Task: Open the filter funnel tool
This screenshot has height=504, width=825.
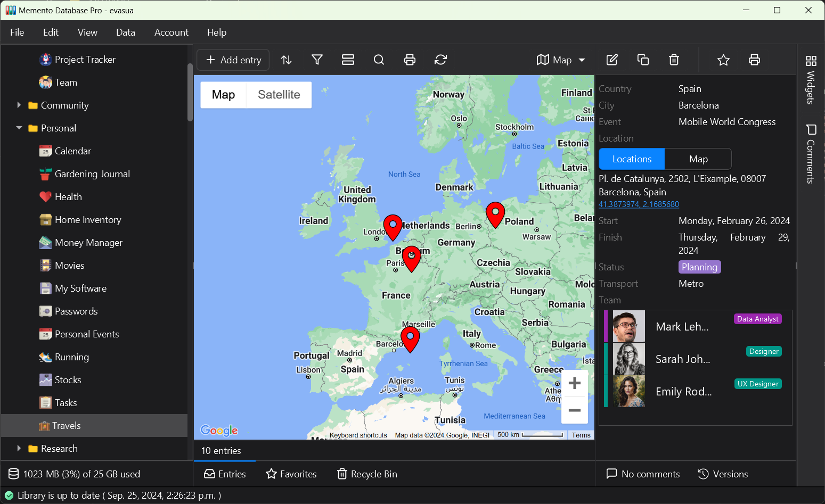Action: pyautogui.click(x=317, y=60)
